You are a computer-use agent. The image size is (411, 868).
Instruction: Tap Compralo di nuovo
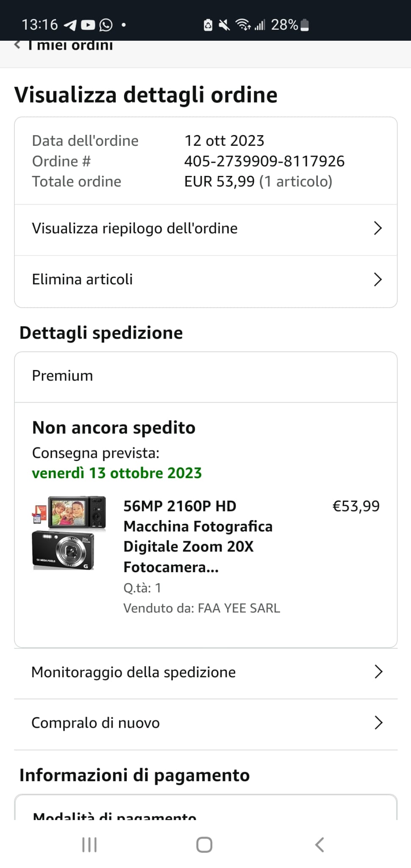[96, 723]
